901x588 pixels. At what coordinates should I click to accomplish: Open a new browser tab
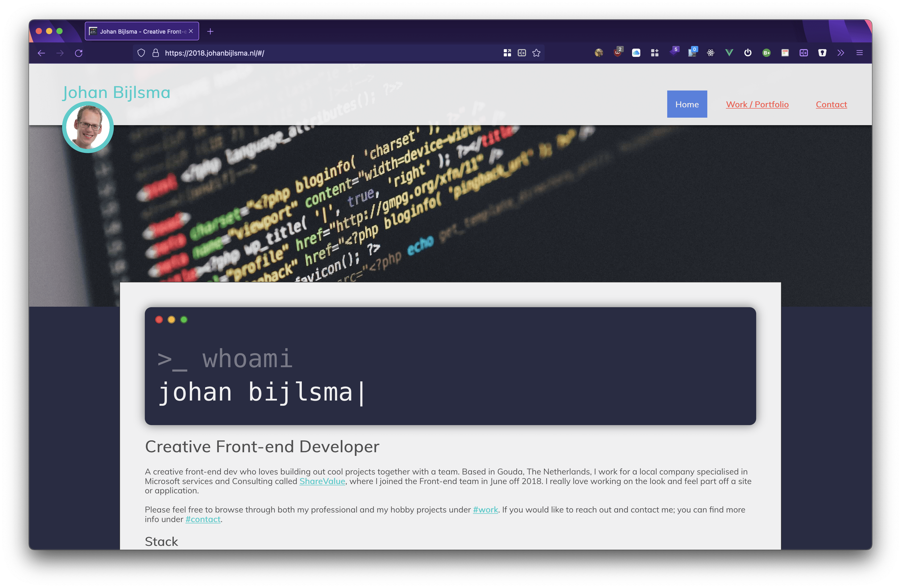(x=211, y=32)
